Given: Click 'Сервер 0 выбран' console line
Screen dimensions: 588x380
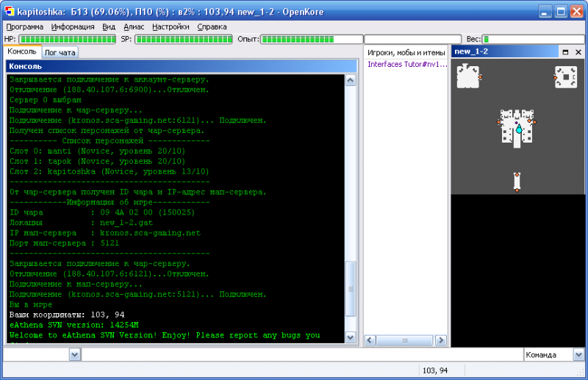Looking at the screenshot, I should coord(45,100).
